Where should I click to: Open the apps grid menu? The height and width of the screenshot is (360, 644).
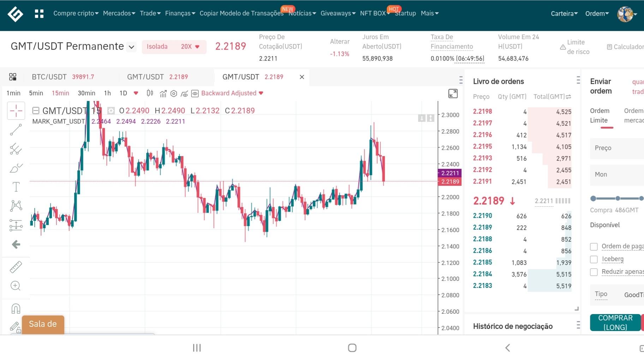[x=39, y=14]
